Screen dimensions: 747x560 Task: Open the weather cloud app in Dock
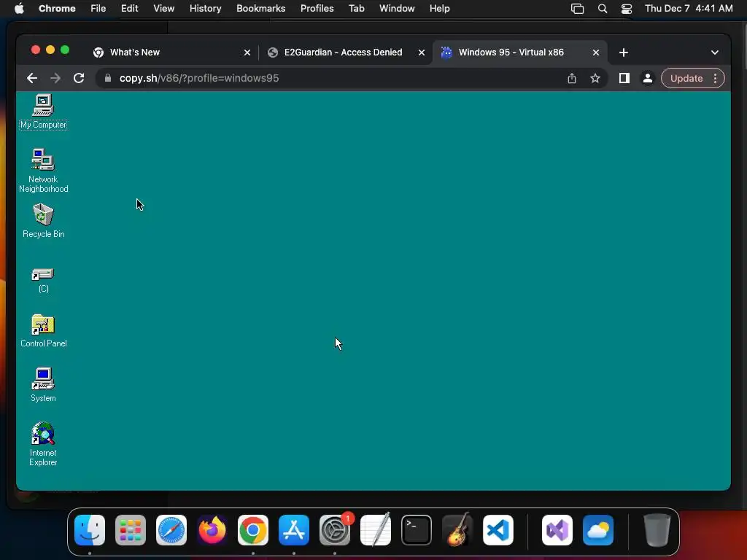598,530
